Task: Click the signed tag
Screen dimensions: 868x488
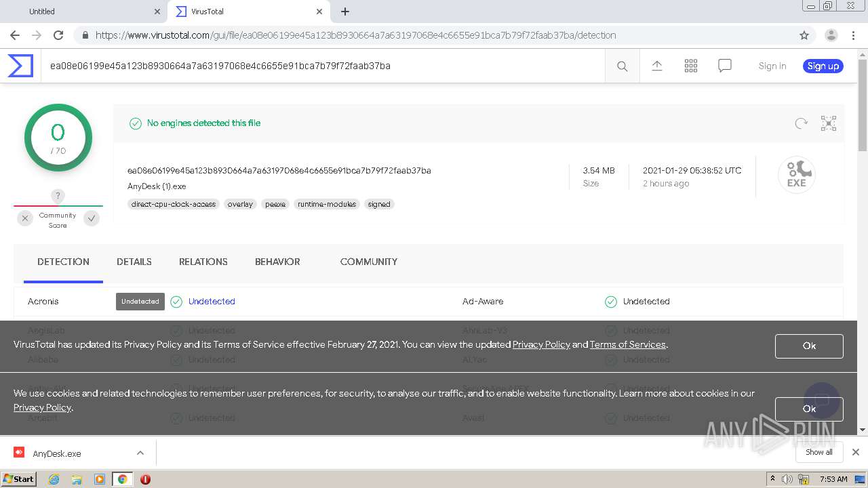Action: click(379, 204)
